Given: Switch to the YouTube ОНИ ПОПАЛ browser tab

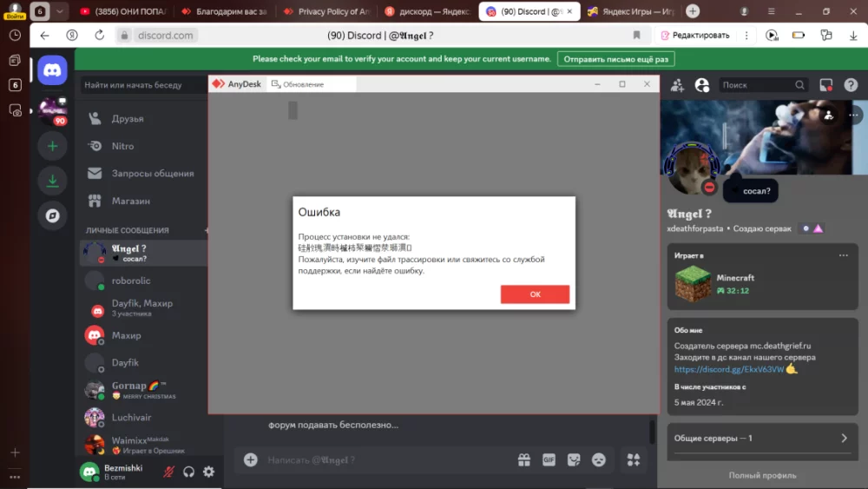Looking at the screenshot, I should [x=123, y=11].
